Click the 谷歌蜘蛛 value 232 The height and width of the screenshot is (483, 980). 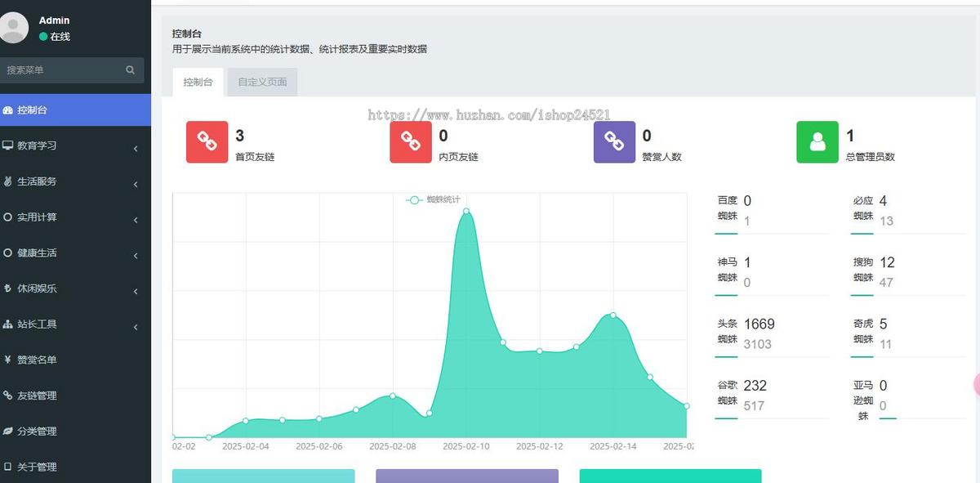click(x=755, y=386)
